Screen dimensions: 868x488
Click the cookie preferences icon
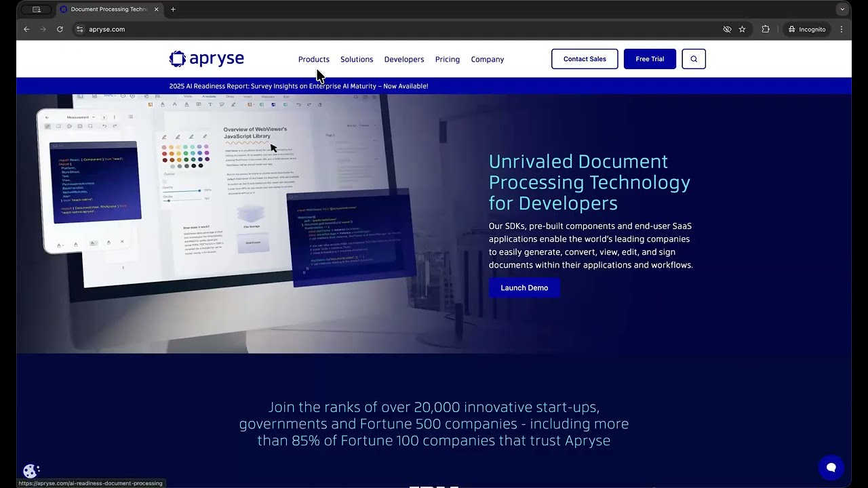tap(31, 470)
